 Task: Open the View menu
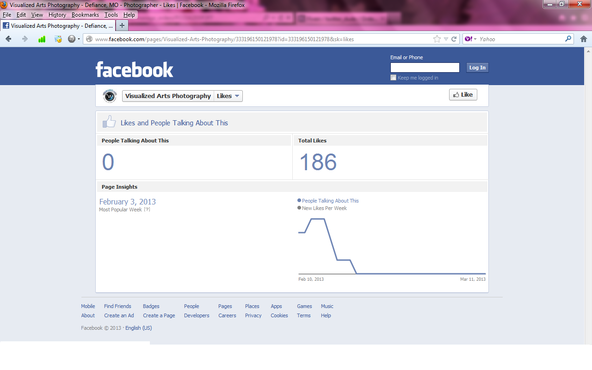pyautogui.click(x=37, y=15)
